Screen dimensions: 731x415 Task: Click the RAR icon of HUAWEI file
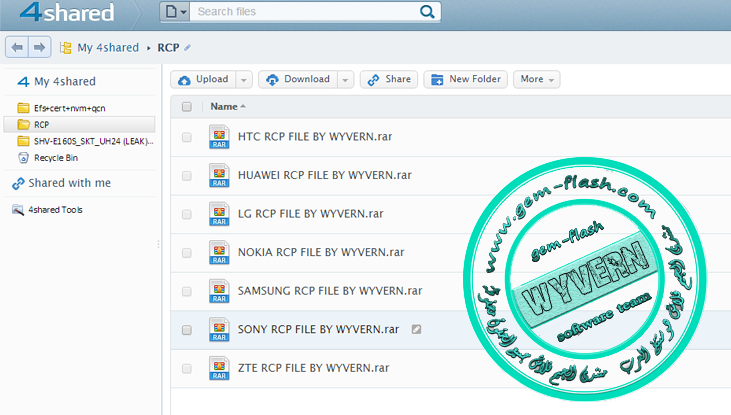click(219, 175)
